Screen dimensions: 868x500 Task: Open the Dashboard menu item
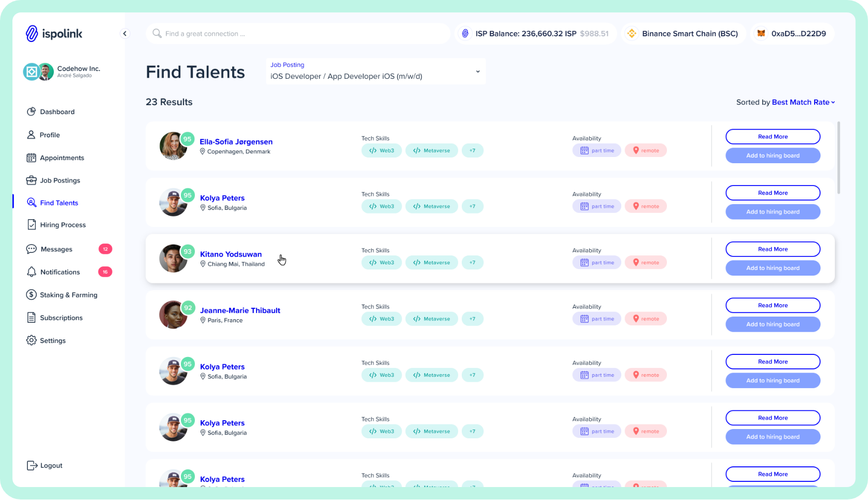(57, 112)
